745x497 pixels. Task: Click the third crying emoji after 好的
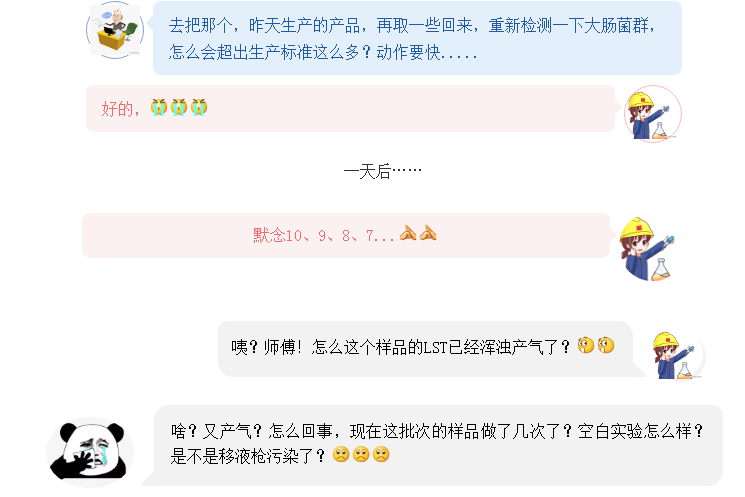point(199,107)
